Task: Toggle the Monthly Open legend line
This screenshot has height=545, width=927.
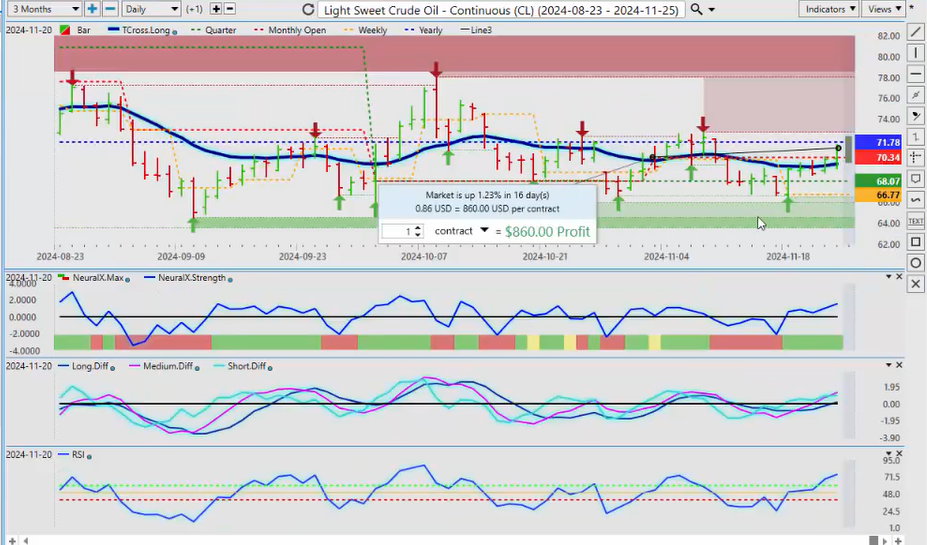Action: [296, 30]
